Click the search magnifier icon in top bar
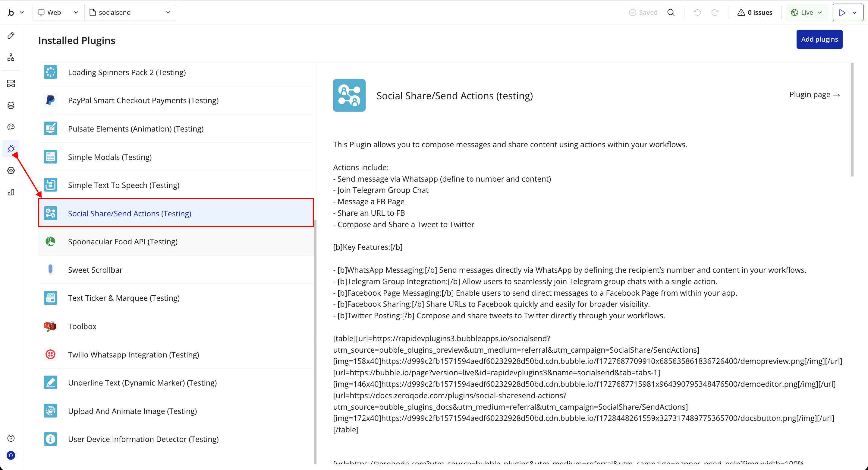The height and width of the screenshot is (470, 868). point(671,12)
